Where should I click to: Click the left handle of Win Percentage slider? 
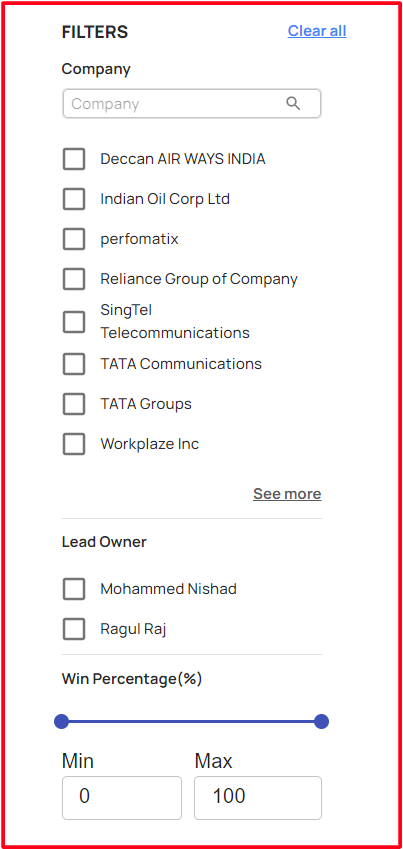[x=61, y=722]
